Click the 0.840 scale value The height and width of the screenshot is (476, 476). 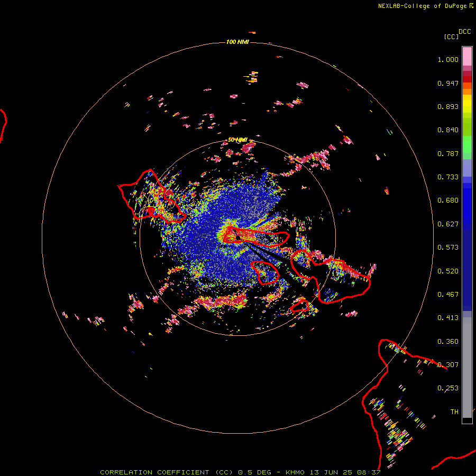pyautogui.click(x=448, y=130)
